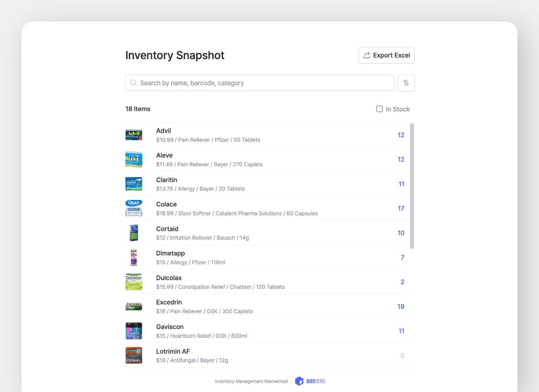Click the Gaviscon product thumbnail
The width and height of the screenshot is (539, 392).
[134, 331]
